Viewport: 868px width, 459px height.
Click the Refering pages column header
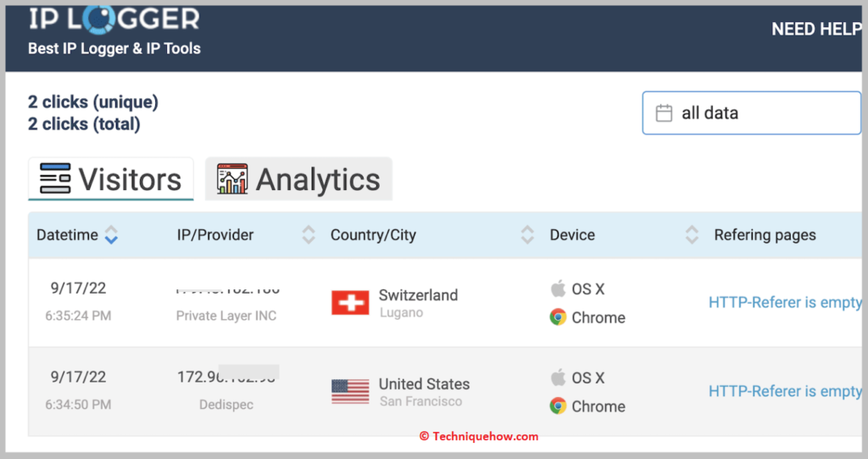(x=765, y=235)
